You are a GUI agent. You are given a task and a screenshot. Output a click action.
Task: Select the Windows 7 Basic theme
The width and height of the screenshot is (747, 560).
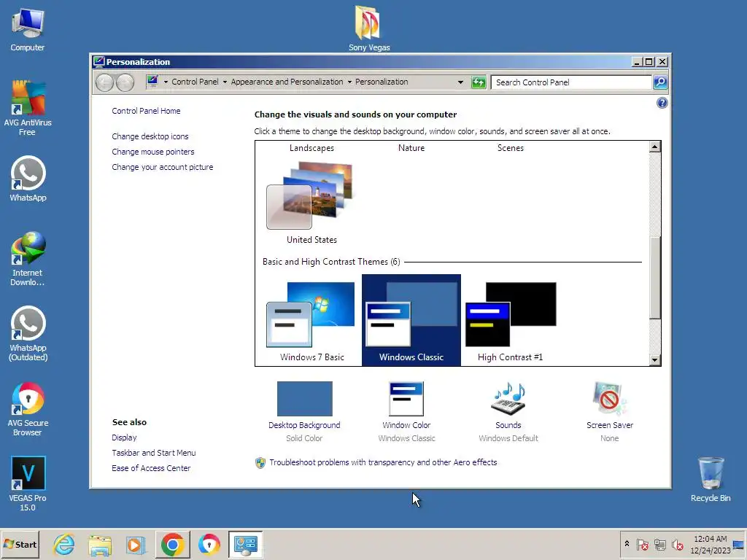(311, 321)
